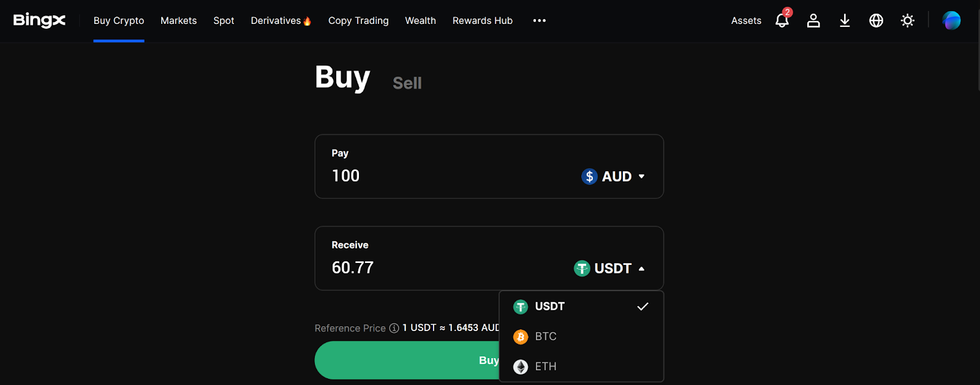Select the Tether icon next to USDT
980x385 pixels.
[x=581, y=268]
